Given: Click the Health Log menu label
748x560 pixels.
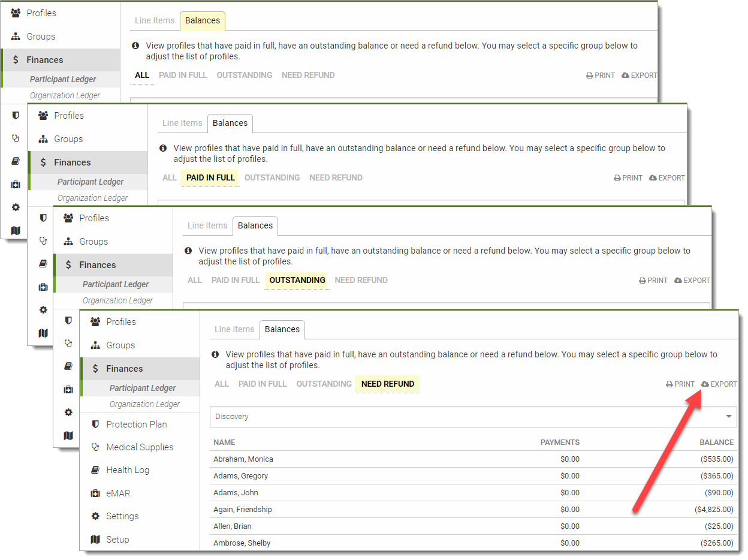Looking at the screenshot, I should (x=128, y=470).
